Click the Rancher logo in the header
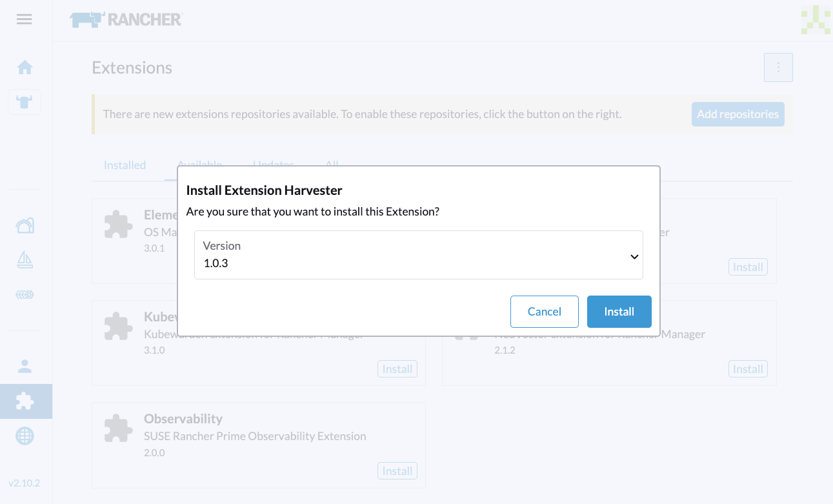This screenshot has height=504, width=833. point(126,19)
